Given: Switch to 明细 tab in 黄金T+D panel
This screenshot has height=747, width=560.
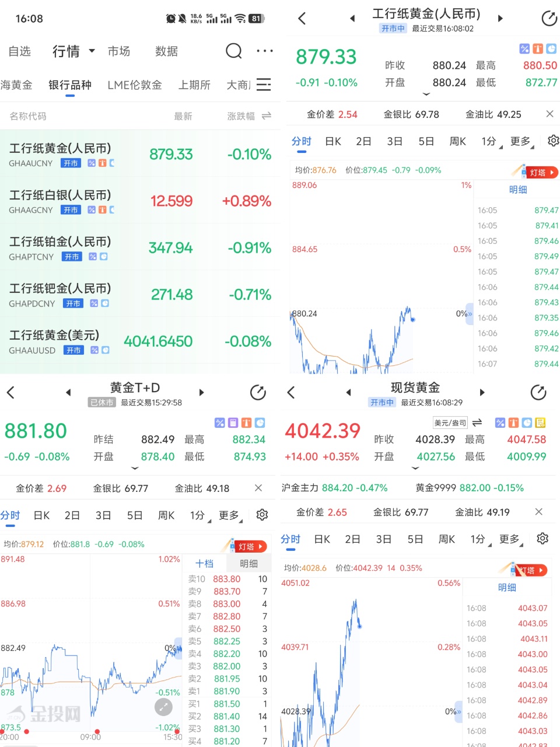Looking at the screenshot, I should click(249, 563).
